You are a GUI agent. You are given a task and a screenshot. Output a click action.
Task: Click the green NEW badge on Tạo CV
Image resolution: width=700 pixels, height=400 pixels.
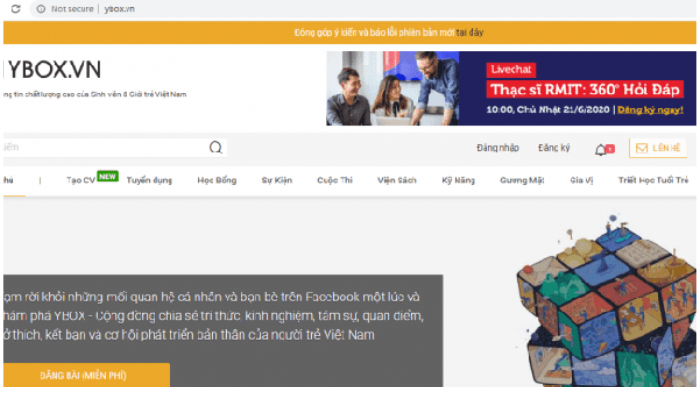click(108, 176)
